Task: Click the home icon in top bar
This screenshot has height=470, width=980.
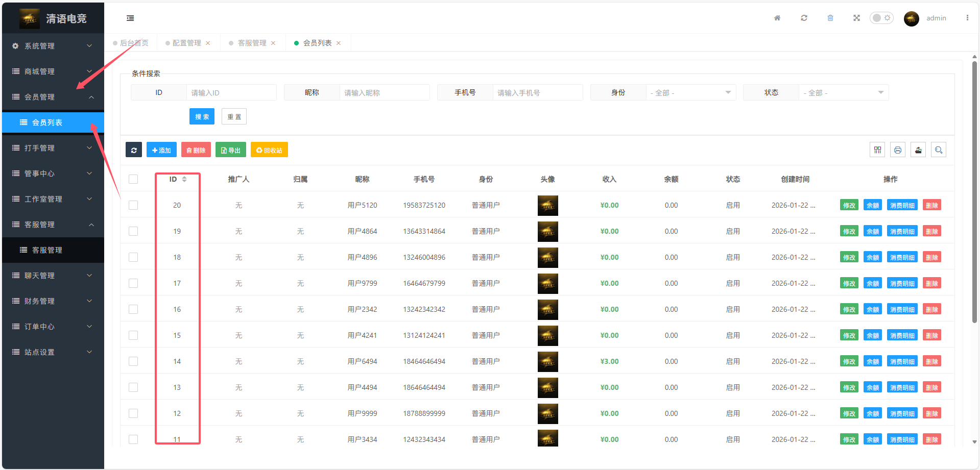Action: (777, 18)
